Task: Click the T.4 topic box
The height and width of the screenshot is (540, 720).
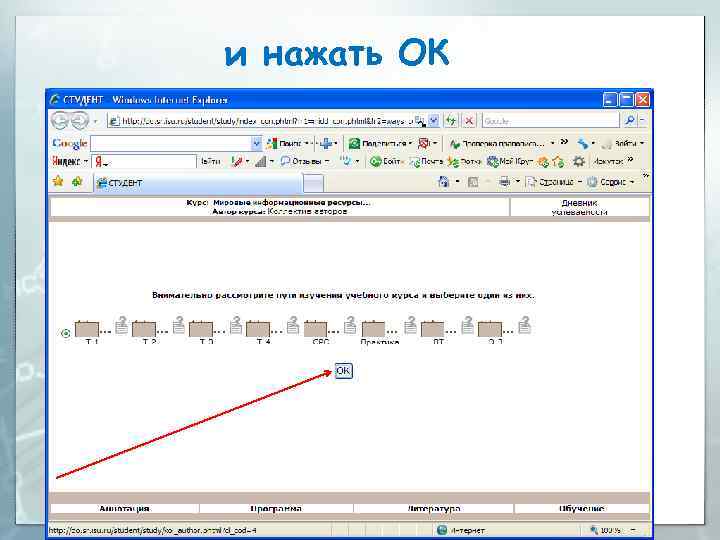Action: point(258,329)
